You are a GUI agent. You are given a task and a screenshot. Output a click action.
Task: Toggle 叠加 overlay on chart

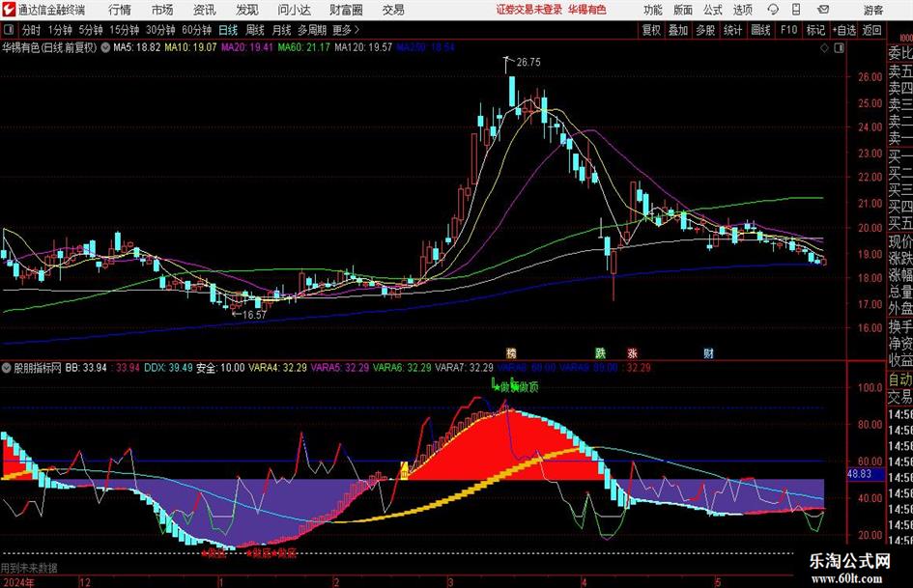click(x=678, y=30)
